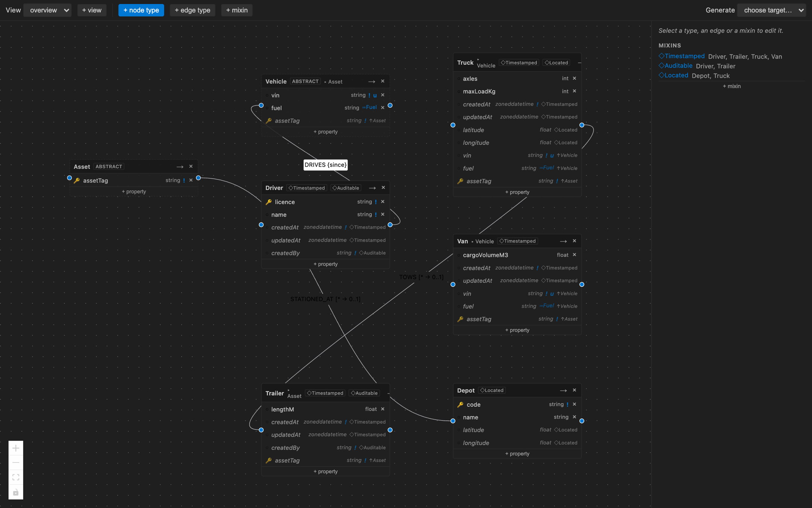Add a property to the Asset node
This screenshot has width=812, height=508.
coord(134,192)
